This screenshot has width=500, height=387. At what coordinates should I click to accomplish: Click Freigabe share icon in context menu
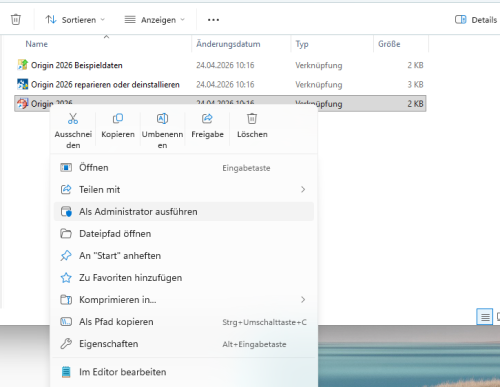207,119
